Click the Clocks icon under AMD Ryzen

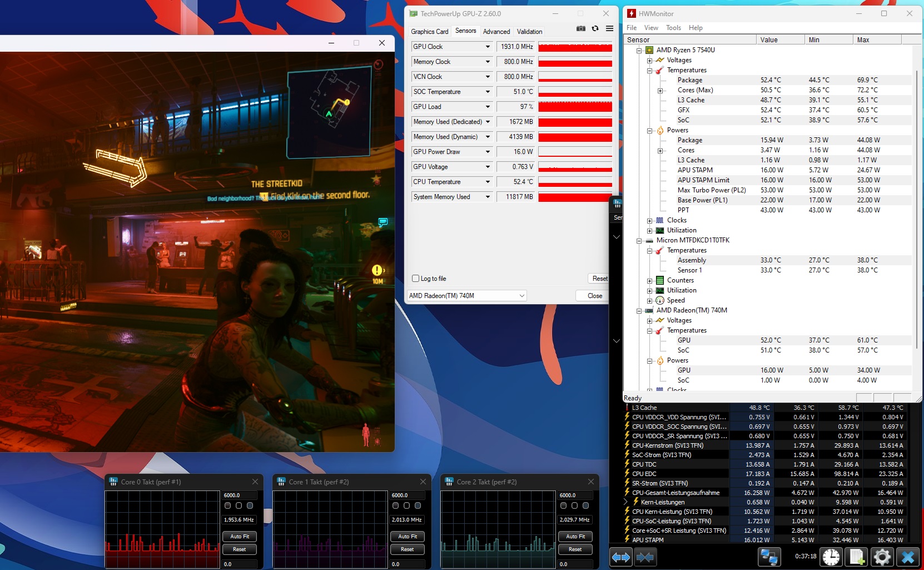tap(660, 220)
